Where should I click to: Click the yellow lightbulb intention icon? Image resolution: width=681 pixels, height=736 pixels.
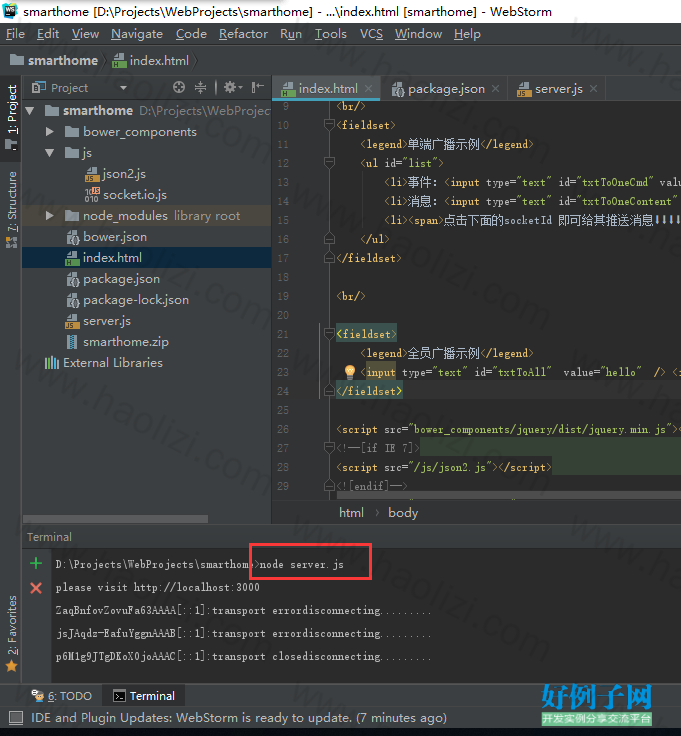350,372
